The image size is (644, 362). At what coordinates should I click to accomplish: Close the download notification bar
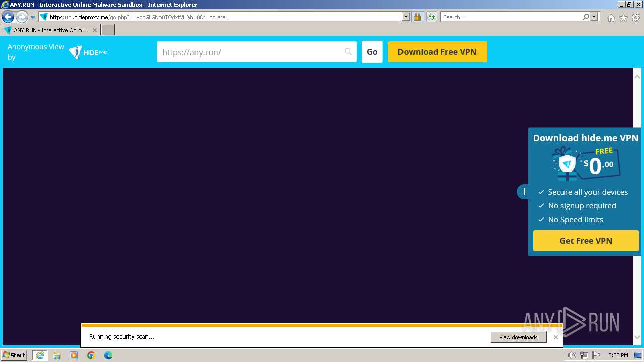555,337
